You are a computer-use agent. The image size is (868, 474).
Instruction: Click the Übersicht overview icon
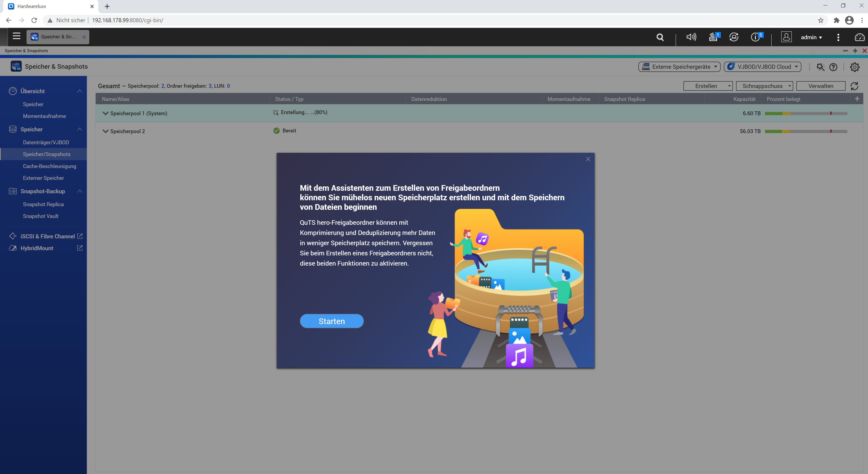pos(13,91)
